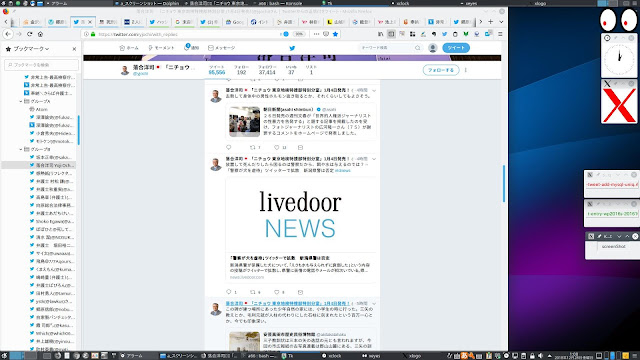Screen dimensions: 640x360
Task: Compose with the blue ツイート button
Action: [x=456, y=48]
